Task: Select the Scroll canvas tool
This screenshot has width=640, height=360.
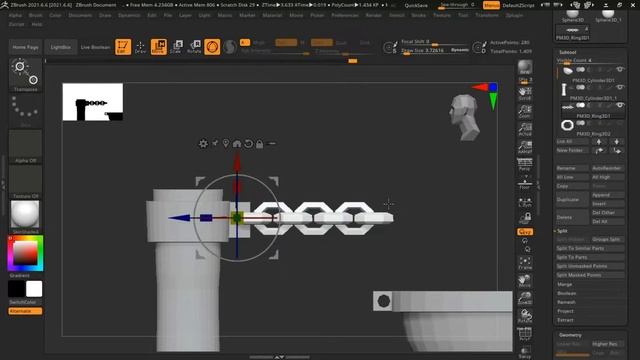Action: 525,93
